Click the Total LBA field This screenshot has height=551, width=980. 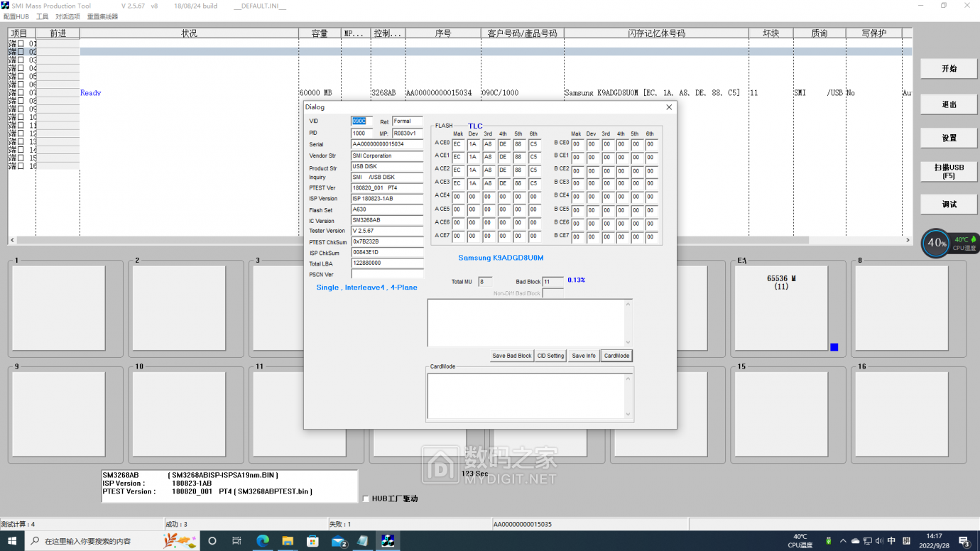pos(387,263)
